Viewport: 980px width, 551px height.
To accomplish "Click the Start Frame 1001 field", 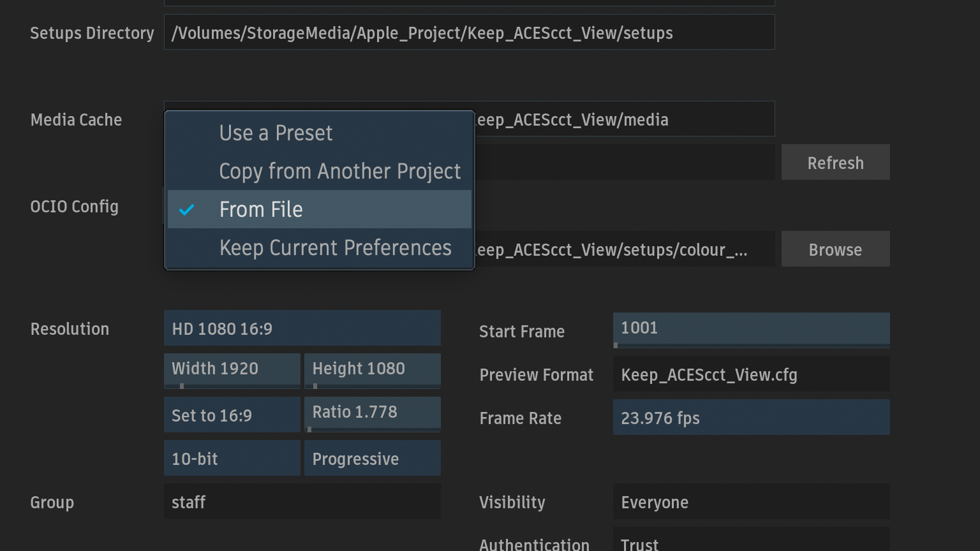I will click(x=751, y=328).
